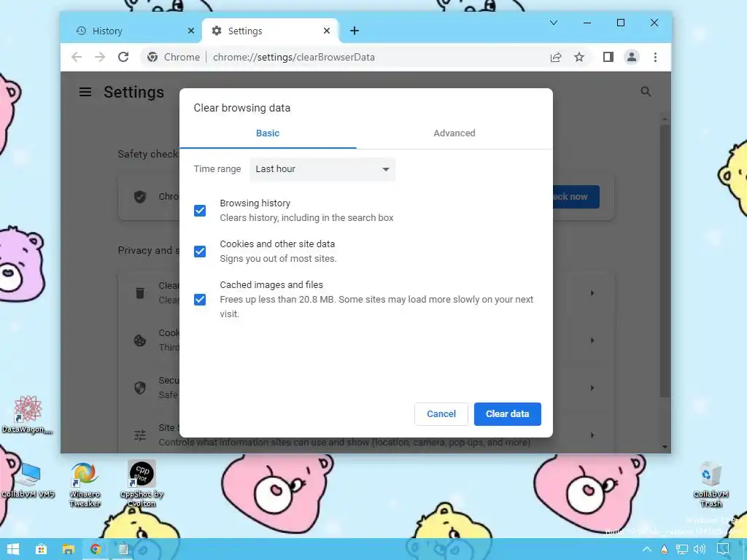Toggle the side panel icon
The height and width of the screenshot is (560, 747).
click(x=608, y=57)
